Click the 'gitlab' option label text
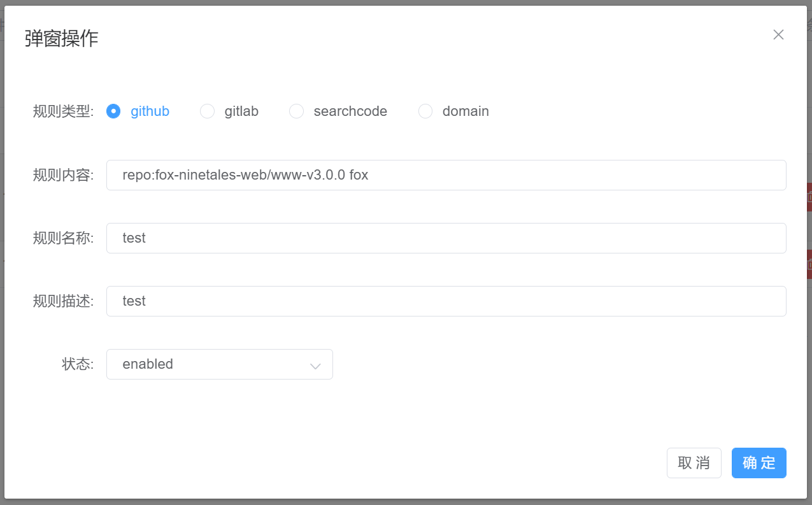Image resolution: width=812 pixels, height=505 pixels. coord(241,111)
